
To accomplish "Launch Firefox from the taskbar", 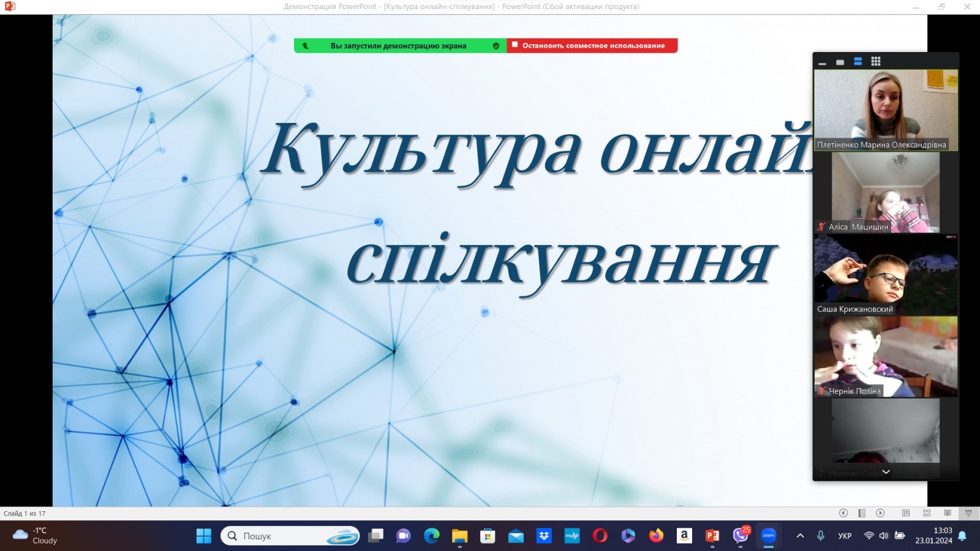I will tap(656, 536).
